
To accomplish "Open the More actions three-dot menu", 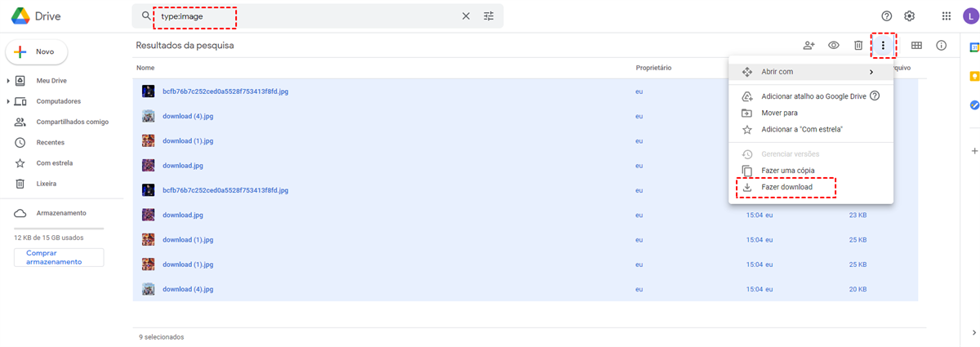I will [883, 46].
